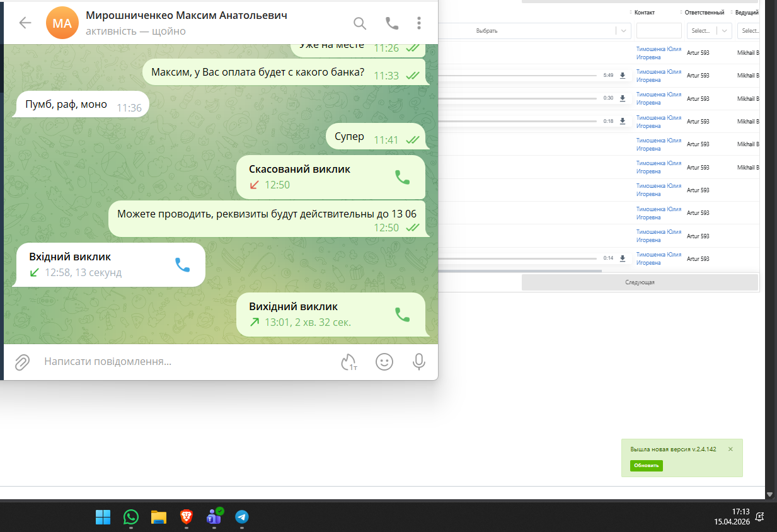Image resolution: width=777 pixels, height=532 pixels.
Task: Select the message about оплата с какого банка
Action: pos(284,72)
